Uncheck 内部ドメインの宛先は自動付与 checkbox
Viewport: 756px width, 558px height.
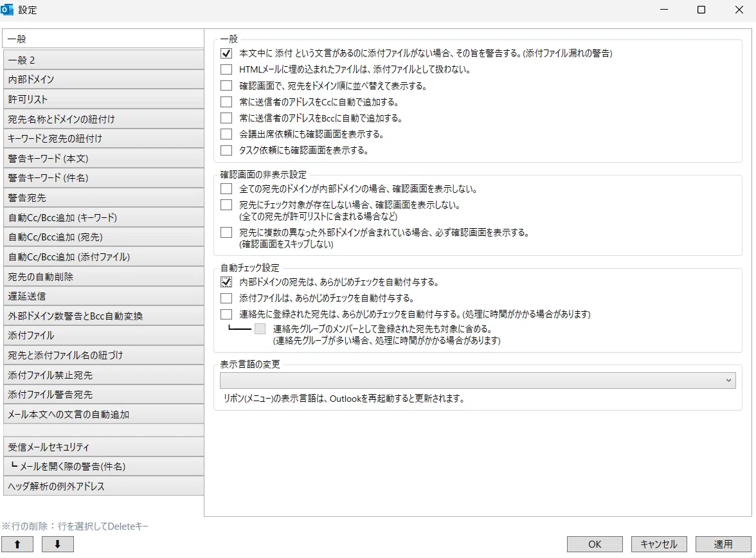point(226,282)
